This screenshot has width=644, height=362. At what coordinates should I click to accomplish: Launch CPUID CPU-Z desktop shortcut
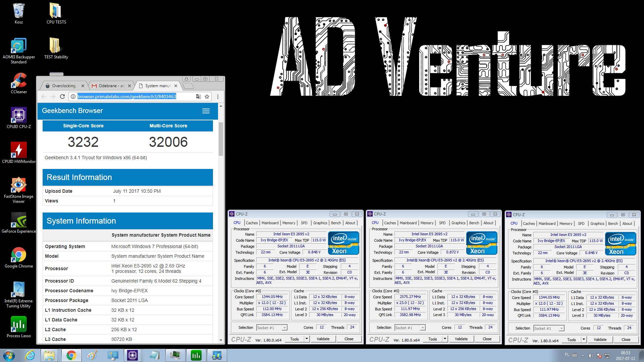point(18,118)
